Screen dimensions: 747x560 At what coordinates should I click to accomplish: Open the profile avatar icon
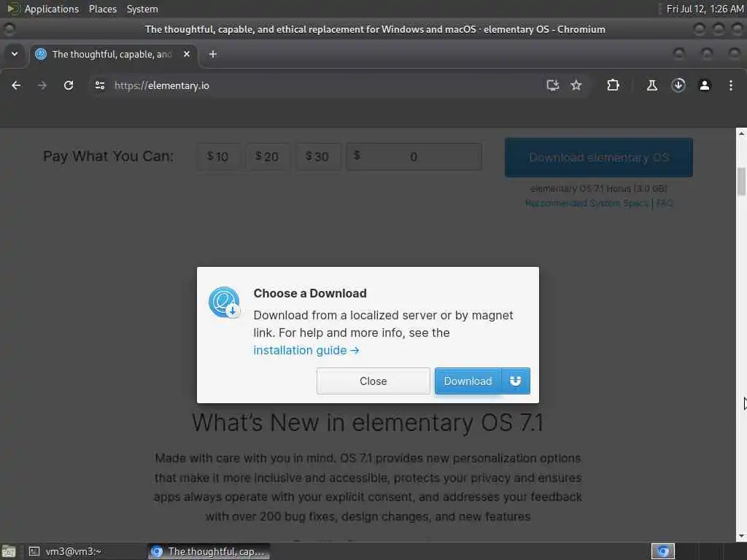click(705, 85)
